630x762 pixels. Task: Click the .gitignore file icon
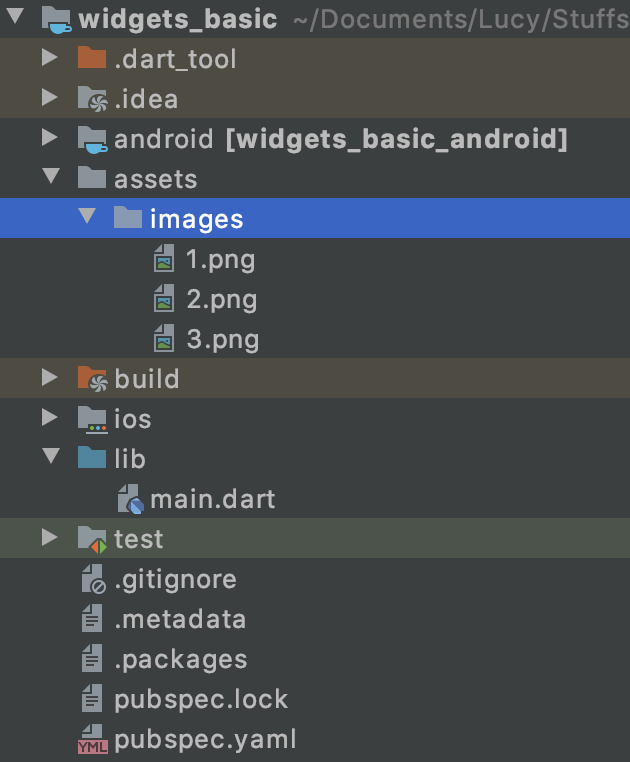point(92,579)
